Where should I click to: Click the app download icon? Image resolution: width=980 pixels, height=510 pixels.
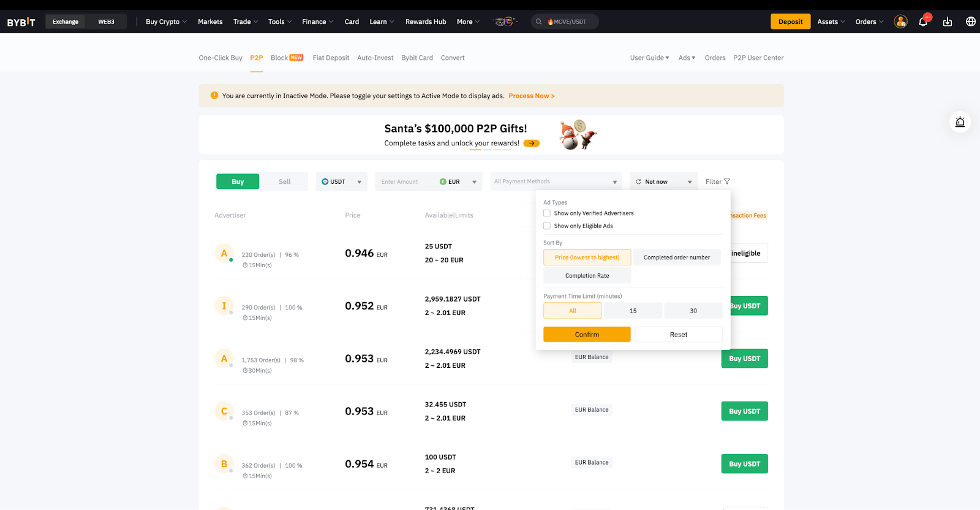pyautogui.click(x=948, y=21)
